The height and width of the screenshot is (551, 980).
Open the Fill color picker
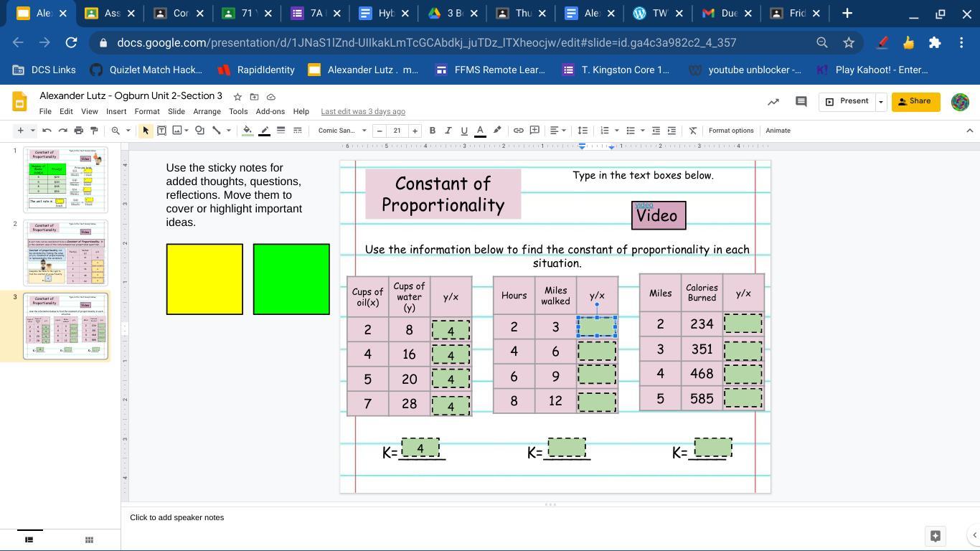(248, 131)
